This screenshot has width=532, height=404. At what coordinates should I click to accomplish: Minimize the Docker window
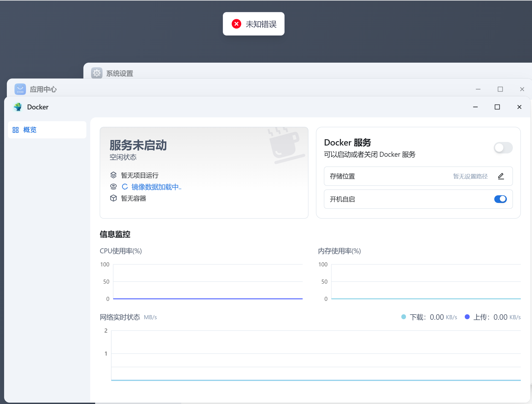pyautogui.click(x=475, y=107)
